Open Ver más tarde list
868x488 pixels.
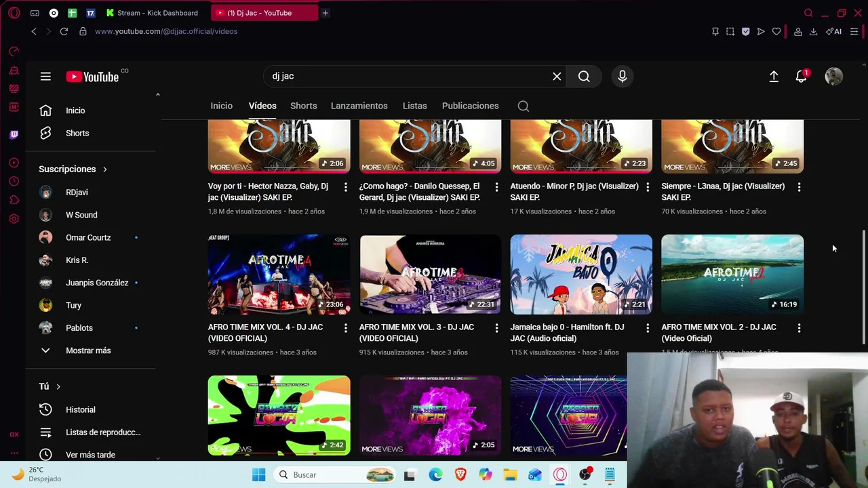(x=90, y=455)
